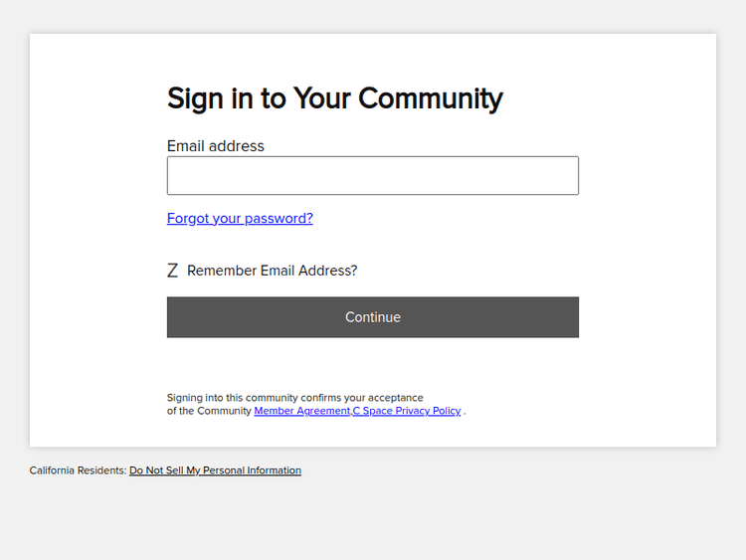
Task: Open the Member Agreement link
Action: click(x=301, y=411)
